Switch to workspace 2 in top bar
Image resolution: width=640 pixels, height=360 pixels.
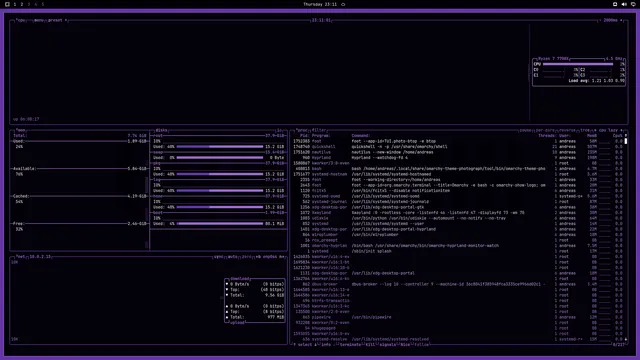[x=22, y=4]
